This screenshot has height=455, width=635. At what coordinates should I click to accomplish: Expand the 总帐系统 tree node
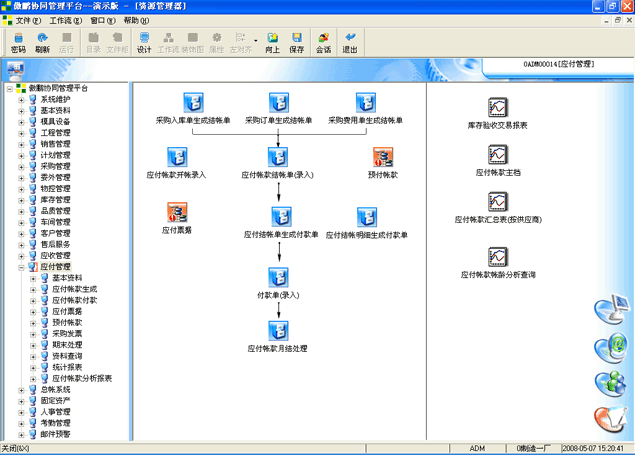pos(21,389)
